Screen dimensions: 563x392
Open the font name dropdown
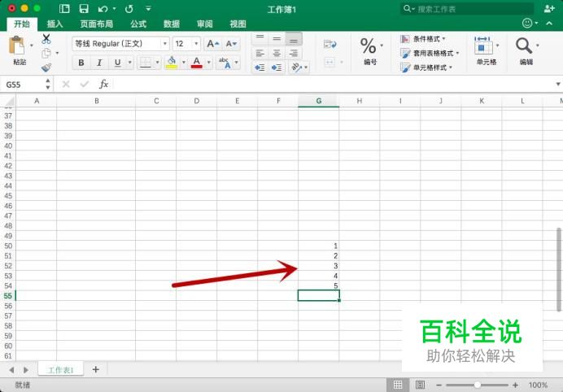pos(165,44)
